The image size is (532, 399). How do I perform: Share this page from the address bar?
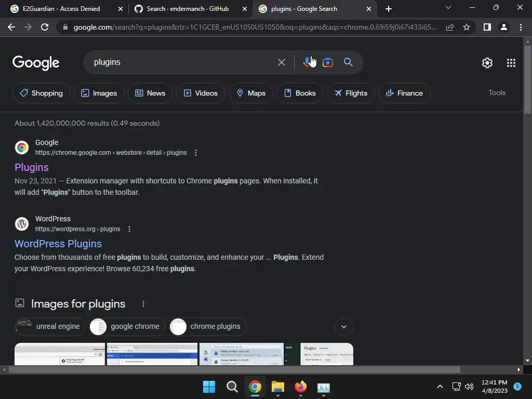(450, 27)
